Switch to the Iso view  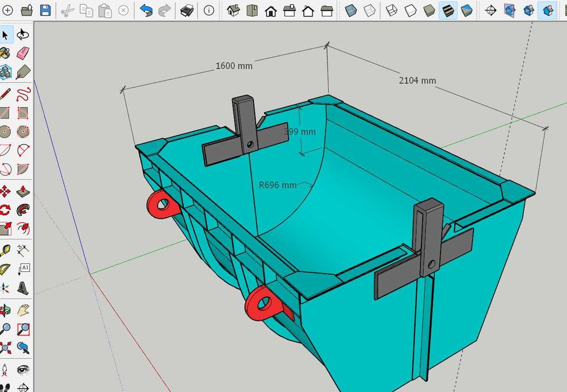[x=233, y=10]
